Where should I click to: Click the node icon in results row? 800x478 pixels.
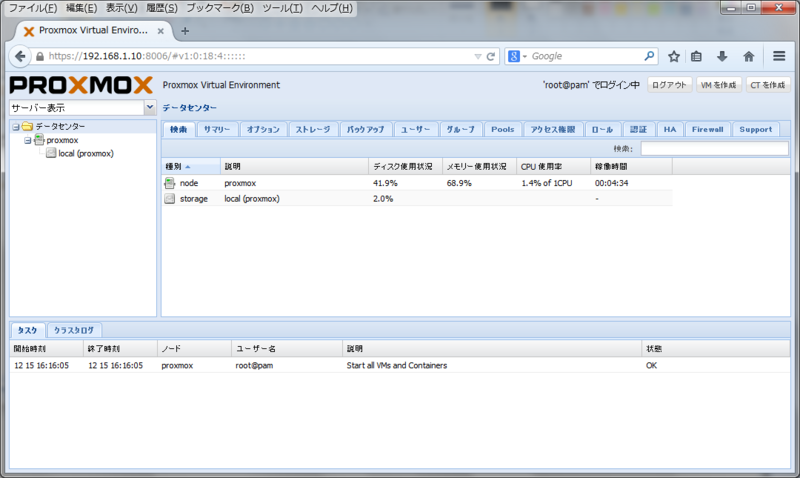[x=170, y=183]
